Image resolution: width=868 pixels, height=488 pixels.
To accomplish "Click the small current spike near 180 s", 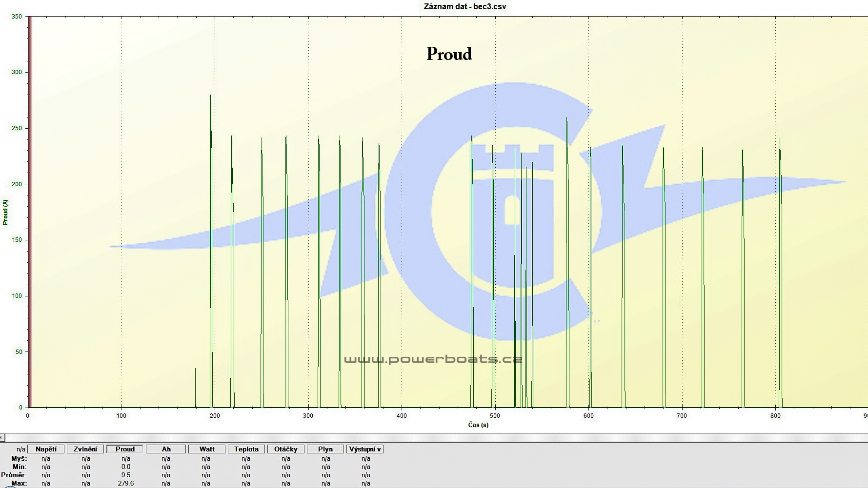I will 196,388.
